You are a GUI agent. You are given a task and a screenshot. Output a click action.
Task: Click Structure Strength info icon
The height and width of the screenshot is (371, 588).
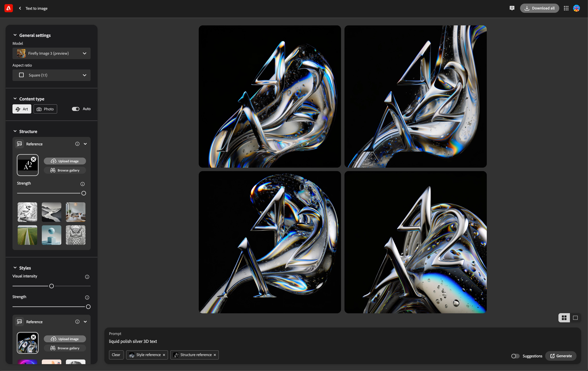click(x=83, y=184)
